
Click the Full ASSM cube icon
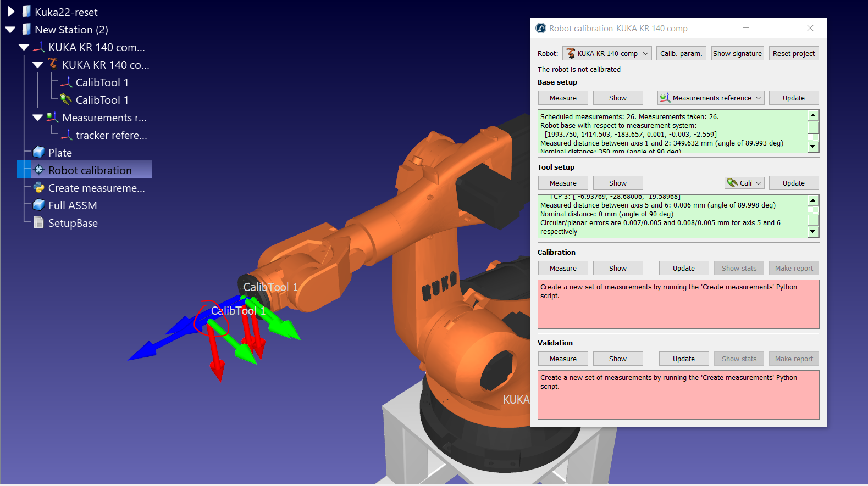click(x=38, y=205)
